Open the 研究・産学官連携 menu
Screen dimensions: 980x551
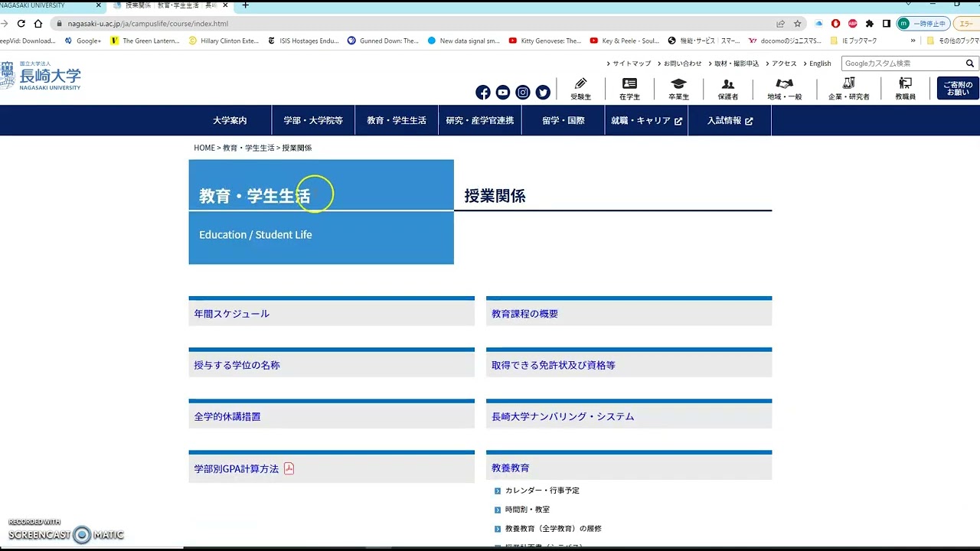[x=480, y=120]
